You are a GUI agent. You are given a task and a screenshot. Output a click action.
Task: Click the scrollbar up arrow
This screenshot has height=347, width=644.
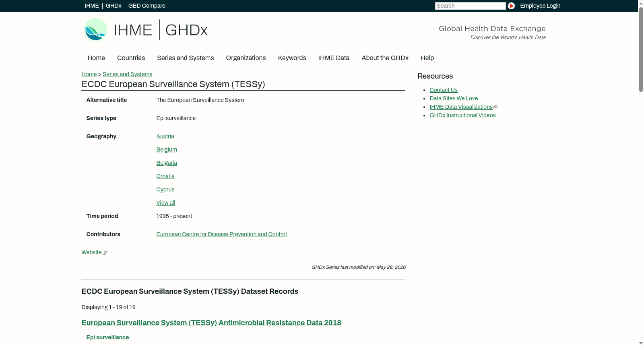(x=641, y=3)
